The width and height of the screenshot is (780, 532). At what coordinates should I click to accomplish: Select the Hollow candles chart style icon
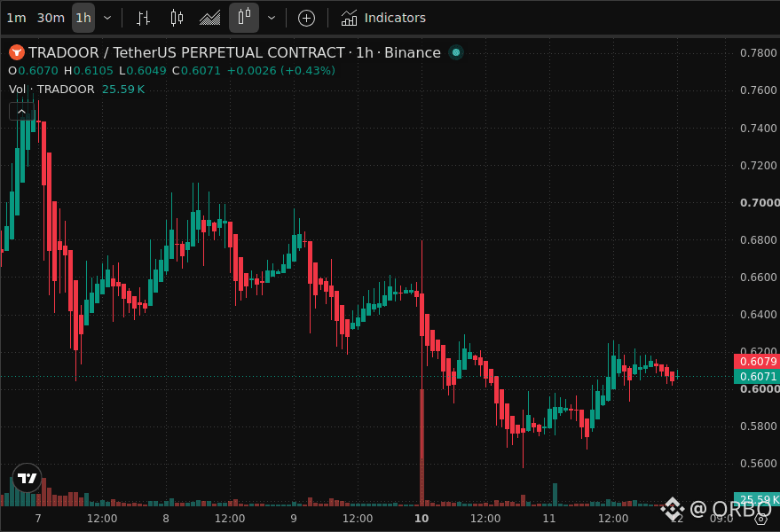click(x=244, y=18)
